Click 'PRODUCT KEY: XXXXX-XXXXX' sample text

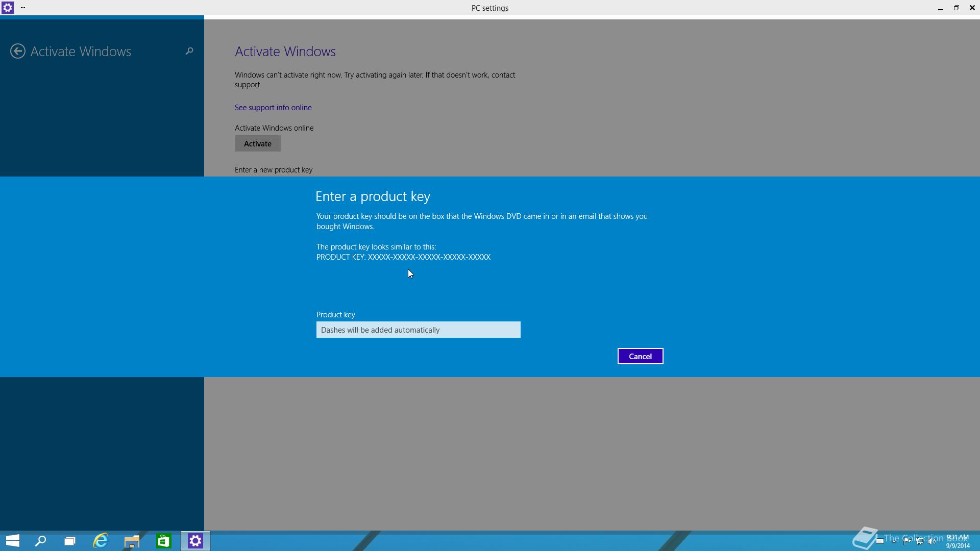[x=403, y=257]
